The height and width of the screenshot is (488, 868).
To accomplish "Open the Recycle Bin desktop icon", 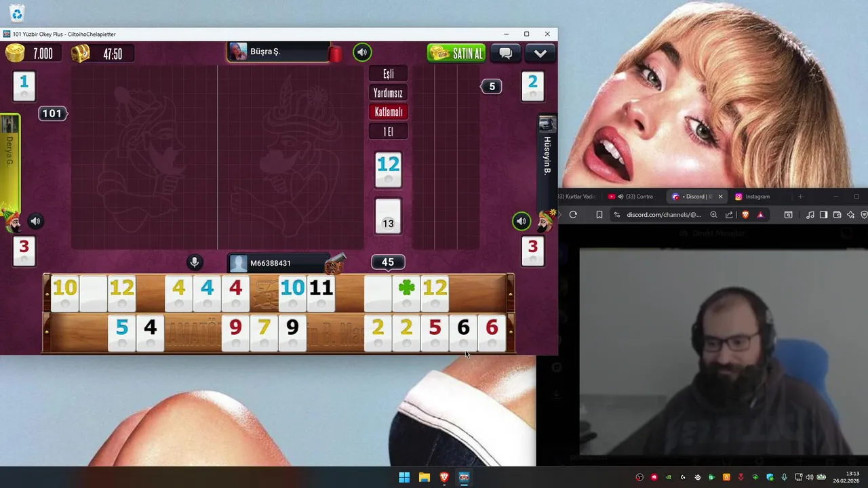I will click(17, 13).
